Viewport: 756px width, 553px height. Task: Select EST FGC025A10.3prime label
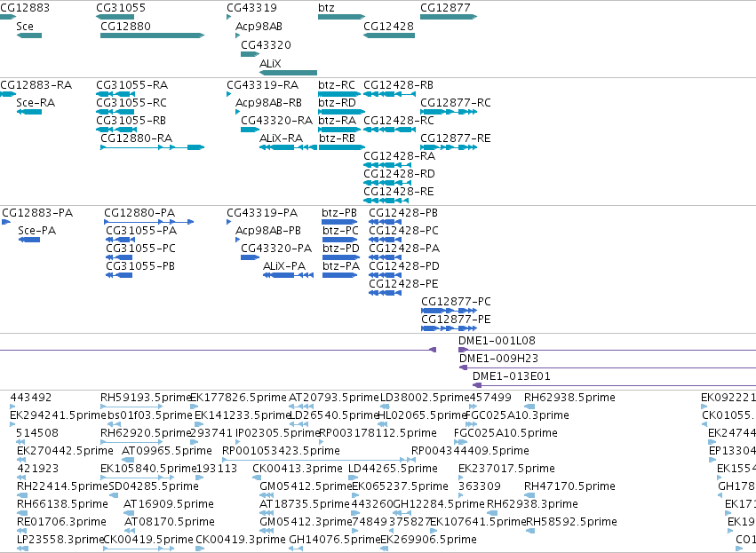517,415
